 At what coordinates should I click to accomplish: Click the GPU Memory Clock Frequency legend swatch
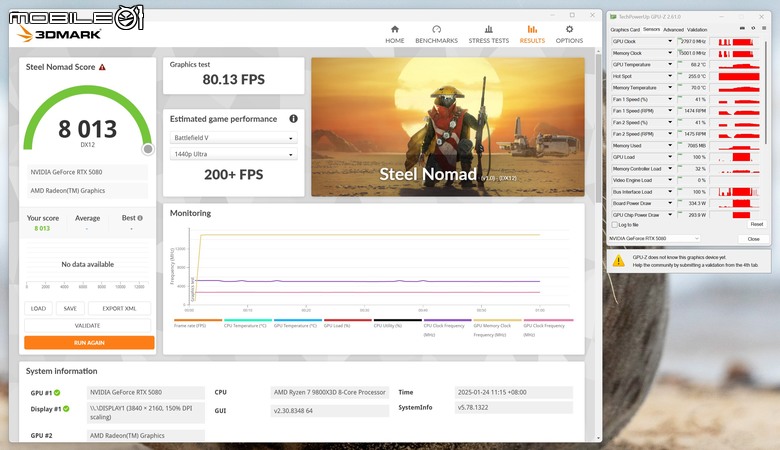[x=497, y=320]
